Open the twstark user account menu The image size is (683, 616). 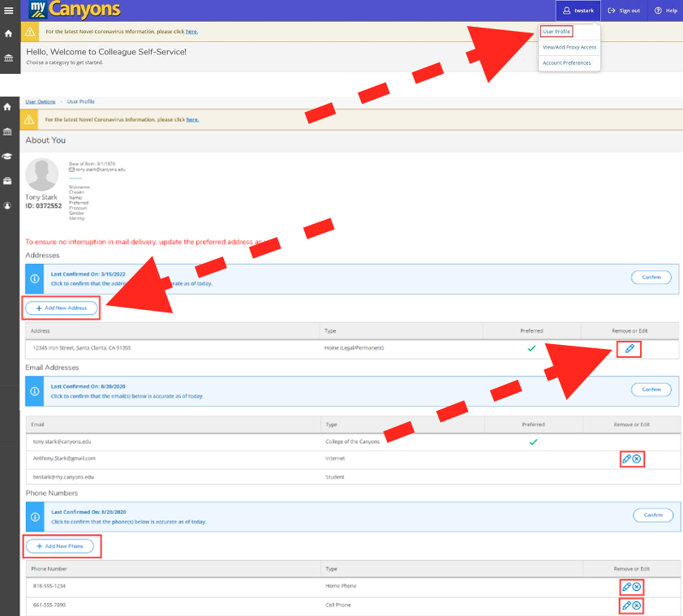coord(578,11)
